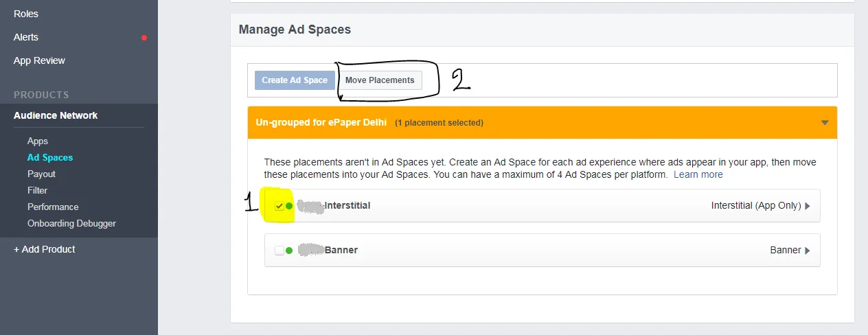View the Performance section

(53, 207)
